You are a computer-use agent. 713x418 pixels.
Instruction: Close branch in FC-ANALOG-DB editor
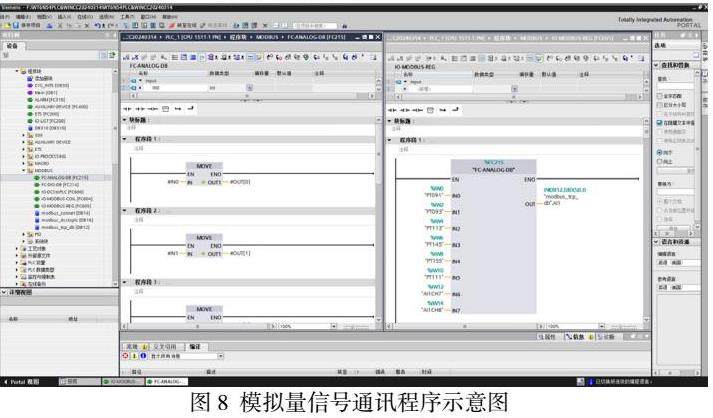coord(191,108)
